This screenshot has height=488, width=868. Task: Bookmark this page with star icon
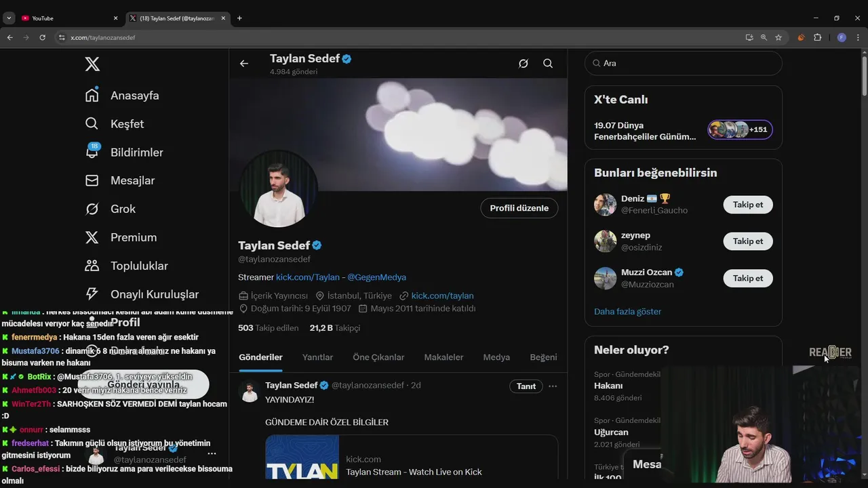coord(778,37)
